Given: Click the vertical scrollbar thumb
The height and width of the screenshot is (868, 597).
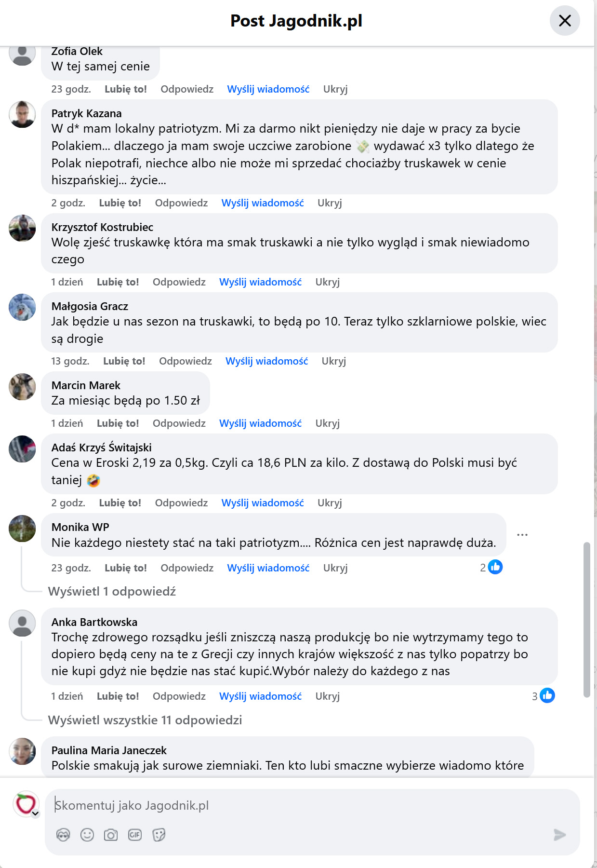Looking at the screenshot, I should (x=586, y=620).
